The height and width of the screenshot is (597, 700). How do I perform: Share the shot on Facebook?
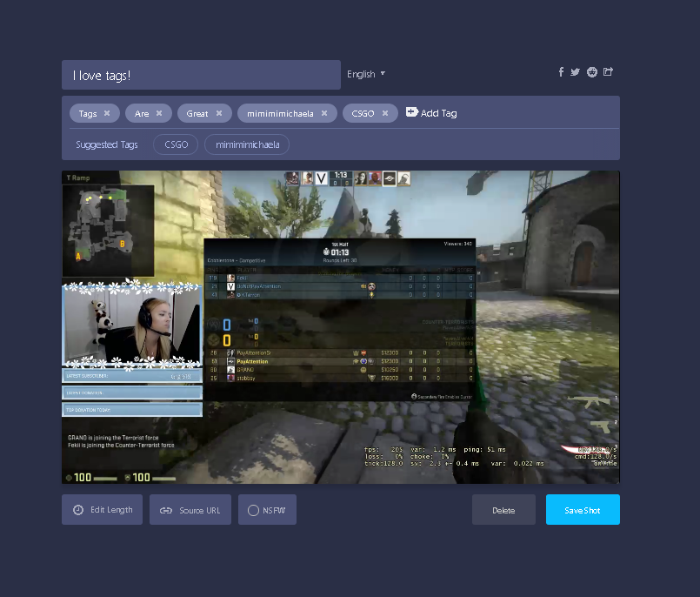point(561,72)
